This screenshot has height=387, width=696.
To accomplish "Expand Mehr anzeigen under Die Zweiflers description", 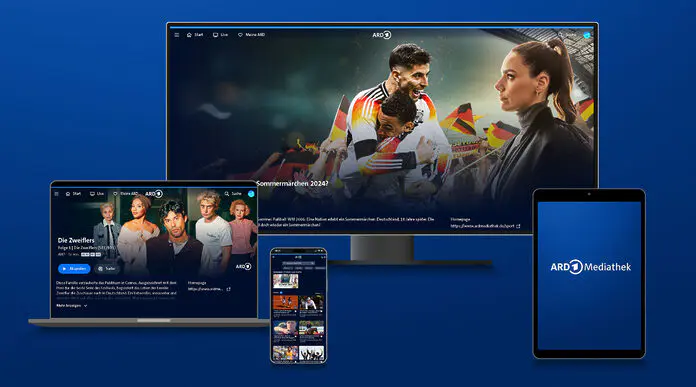I will click(71, 306).
